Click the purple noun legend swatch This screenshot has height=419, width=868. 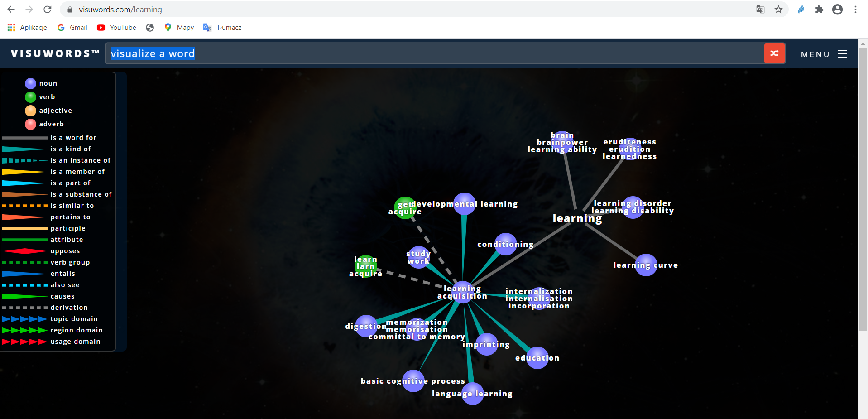pyautogui.click(x=30, y=83)
